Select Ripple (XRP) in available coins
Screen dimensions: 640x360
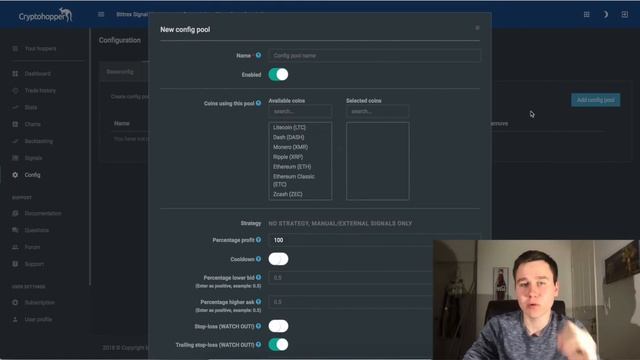[288, 157]
